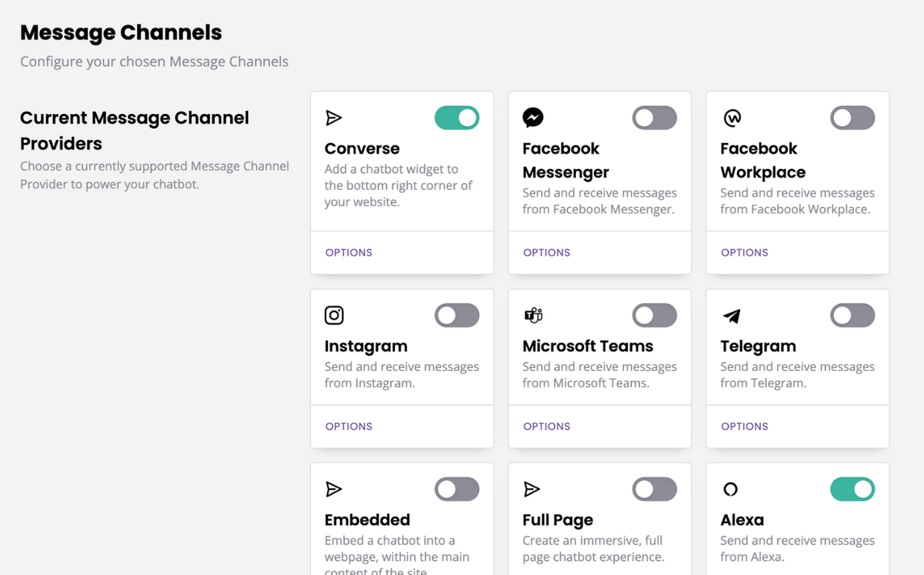924x575 pixels.
Task: Enable the Facebook Messenger toggle
Action: click(654, 117)
